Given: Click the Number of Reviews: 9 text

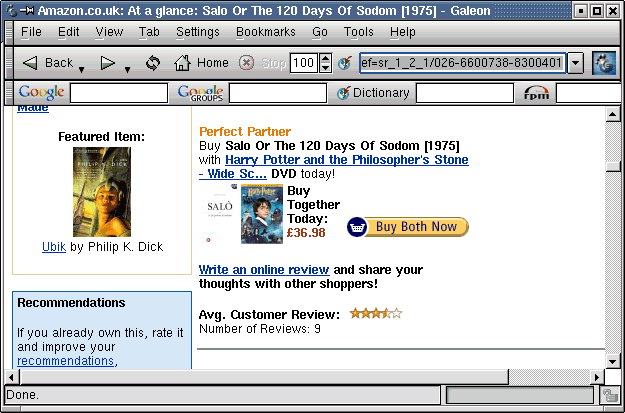Looking at the screenshot, I should pyautogui.click(x=259, y=329).
